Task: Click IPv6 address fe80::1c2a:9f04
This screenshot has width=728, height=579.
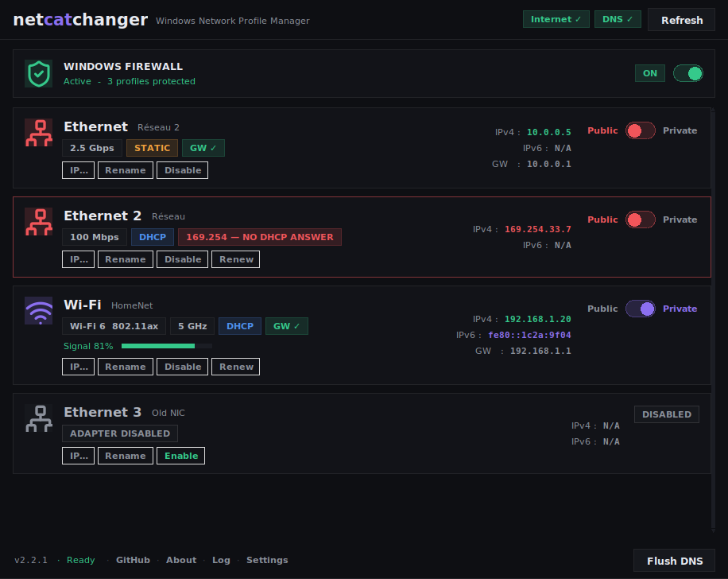Action: (530, 335)
